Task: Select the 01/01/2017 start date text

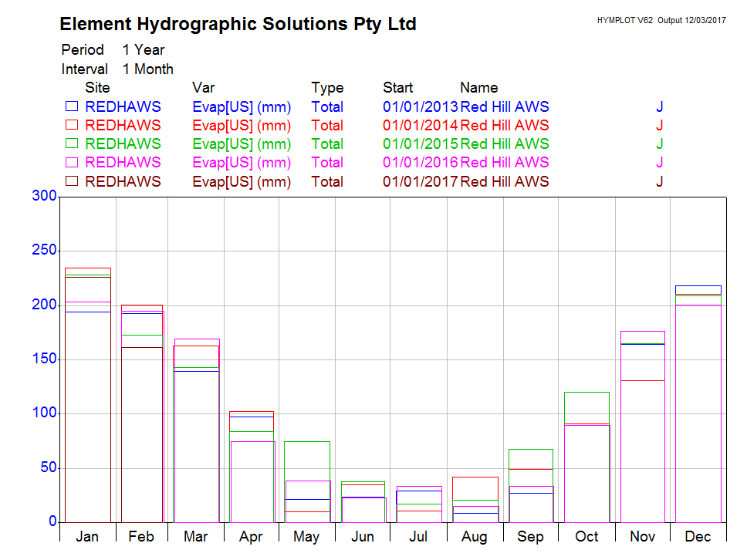Action: pyautogui.click(x=421, y=182)
